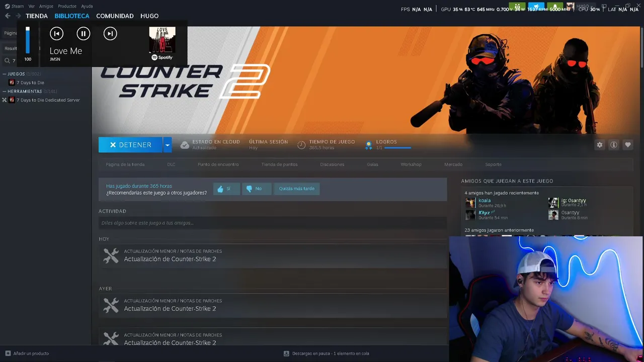Open game information icon
The width and height of the screenshot is (644, 362).
614,145
